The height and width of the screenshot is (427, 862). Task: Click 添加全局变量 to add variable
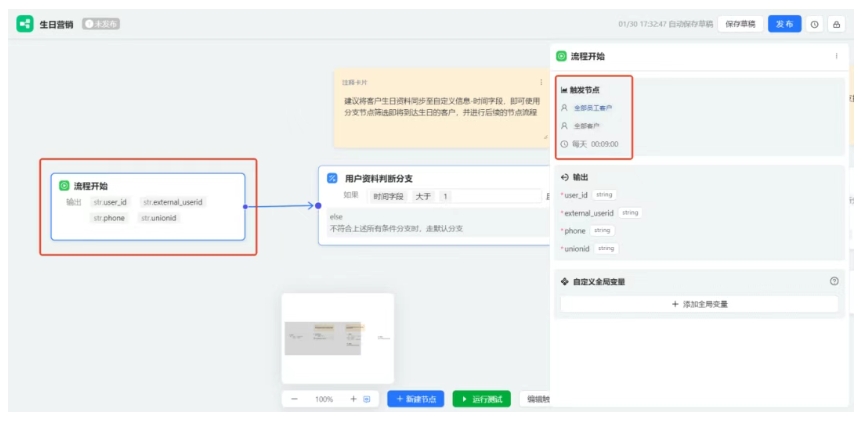[699, 303]
